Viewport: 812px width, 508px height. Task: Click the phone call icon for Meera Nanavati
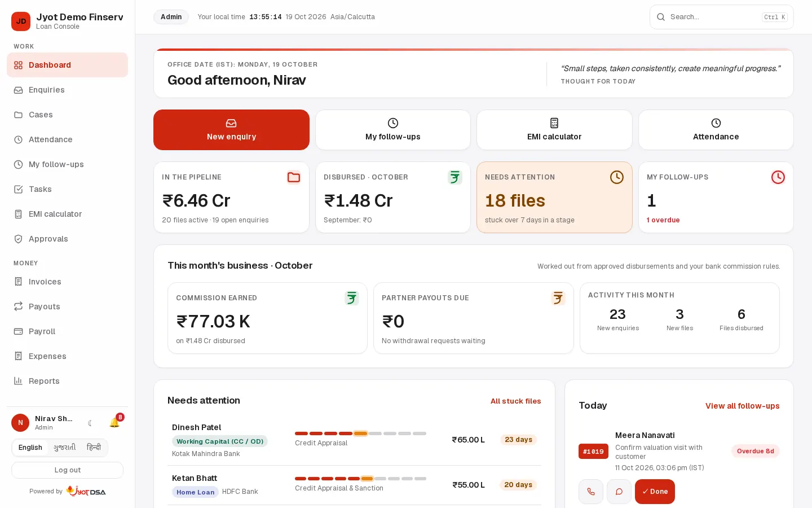click(591, 492)
